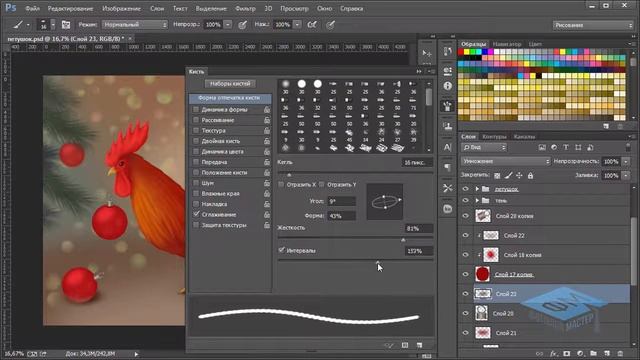Click the Форма roundness input field
The image size is (640, 360).
pos(342,216)
